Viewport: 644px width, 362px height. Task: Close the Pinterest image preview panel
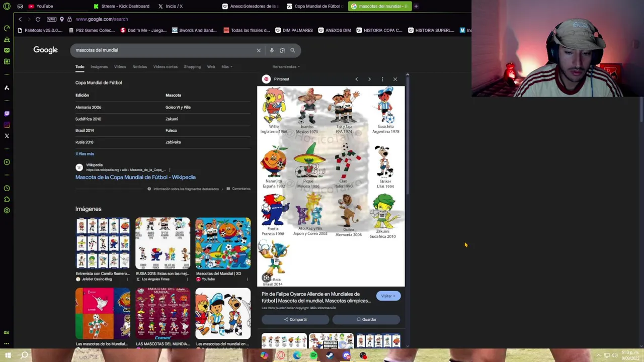(x=395, y=79)
